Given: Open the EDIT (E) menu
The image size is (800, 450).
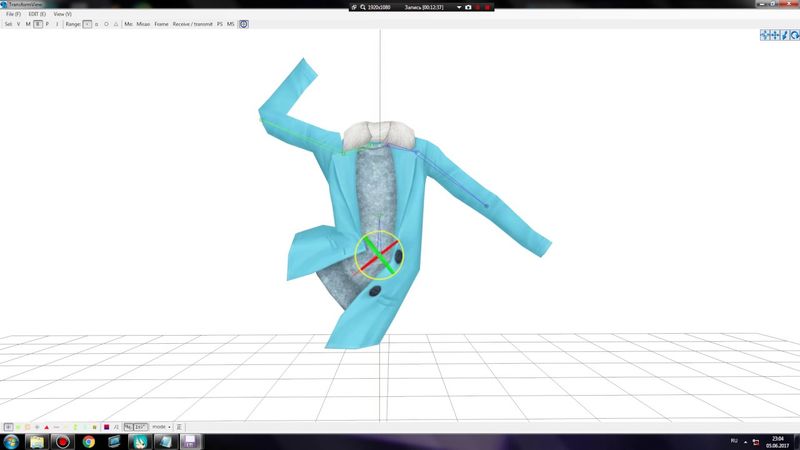Looking at the screenshot, I should coord(37,14).
